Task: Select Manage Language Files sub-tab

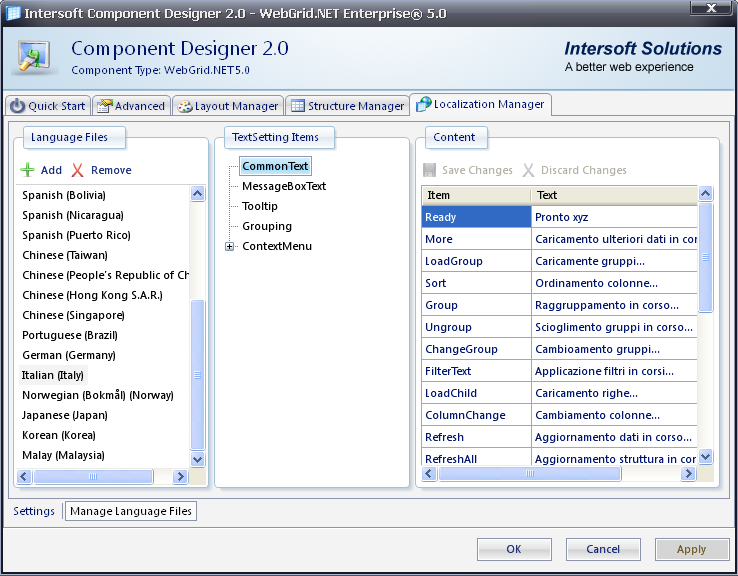Action: [x=131, y=511]
